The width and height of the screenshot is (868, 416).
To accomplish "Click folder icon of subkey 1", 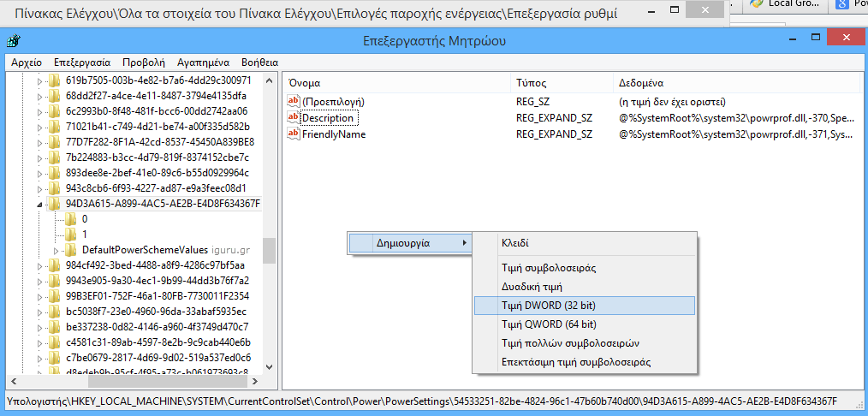I will pyautogui.click(x=71, y=235).
